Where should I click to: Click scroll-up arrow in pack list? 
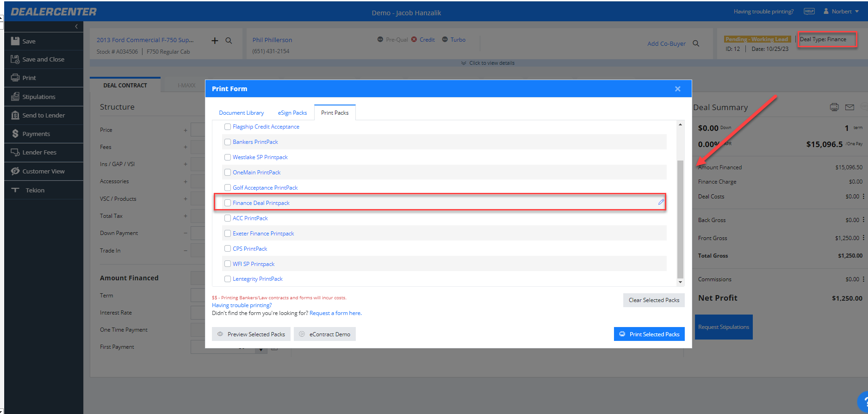[x=680, y=124]
